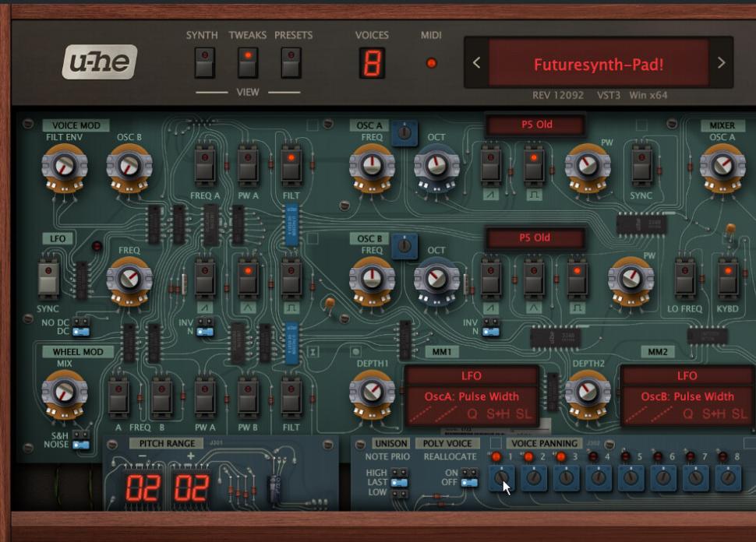Toggle Wheel Mod FREQ B switch
The width and height of the screenshot is (756, 542).
click(161, 397)
